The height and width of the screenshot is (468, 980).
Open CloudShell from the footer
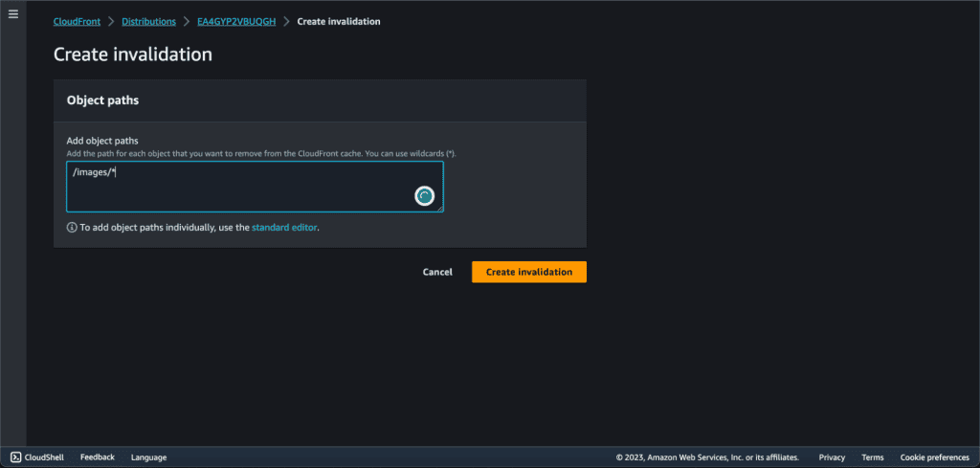(37, 457)
